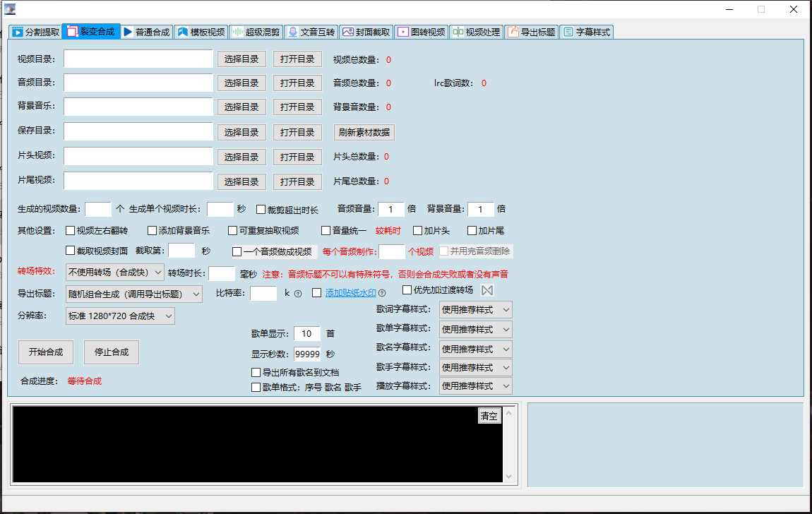This screenshot has height=514, width=812.
Task: Switch to the 封面截取 tab
Action: 366,32
